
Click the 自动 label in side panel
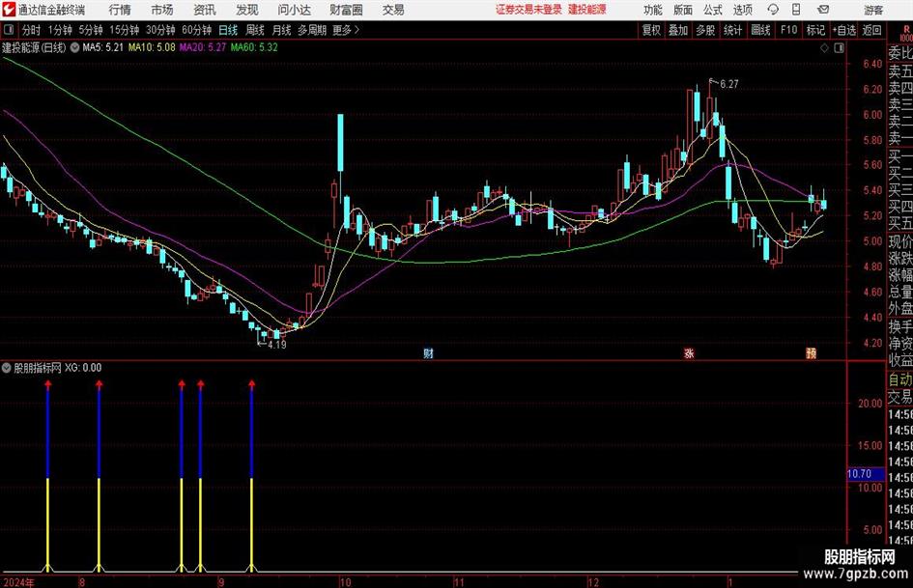900,379
